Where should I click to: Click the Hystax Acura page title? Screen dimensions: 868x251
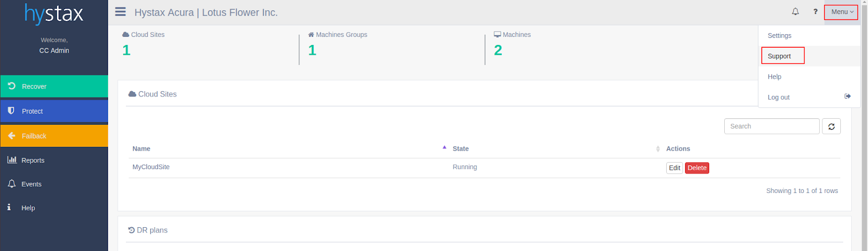206,12
